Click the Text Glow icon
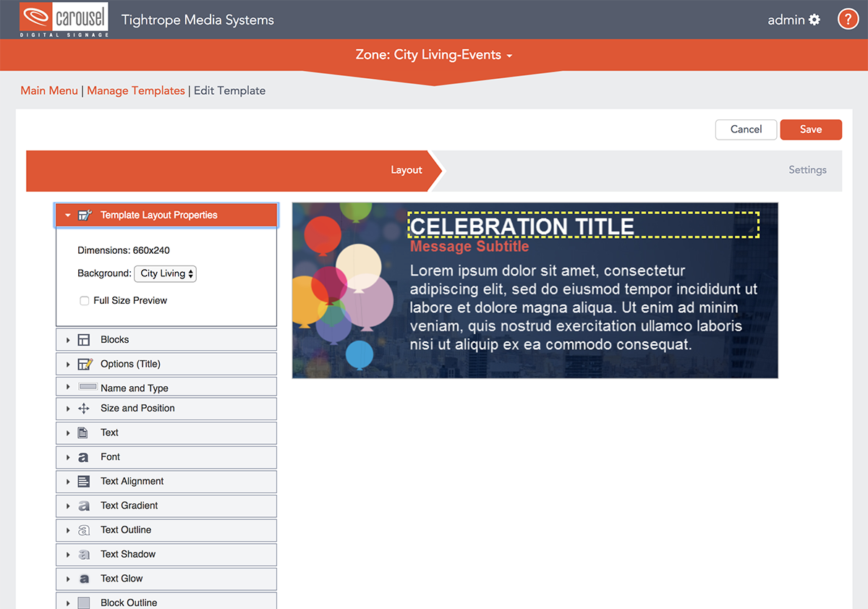 84,579
